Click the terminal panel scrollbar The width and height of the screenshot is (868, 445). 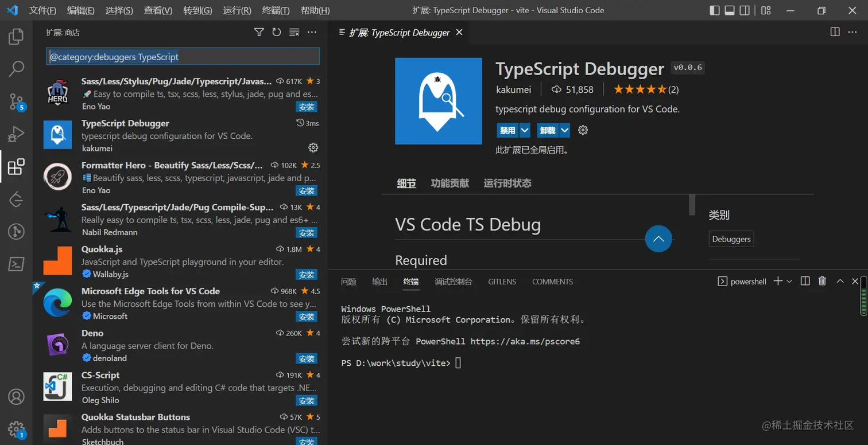click(x=863, y=295)
